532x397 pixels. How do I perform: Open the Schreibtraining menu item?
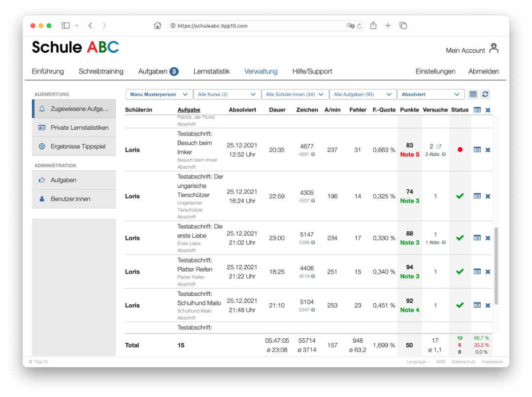[101, 72]
